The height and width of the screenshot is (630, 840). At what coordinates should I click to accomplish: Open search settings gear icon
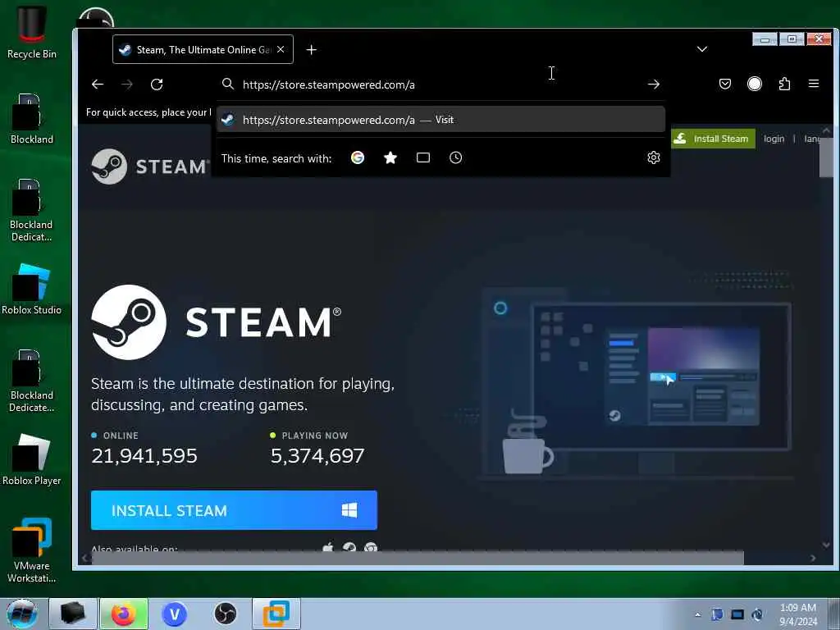tap(654, 157)
